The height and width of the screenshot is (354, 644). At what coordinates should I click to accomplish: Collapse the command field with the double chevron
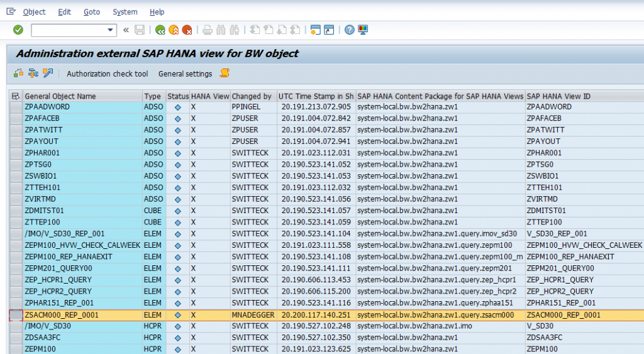tap(126, 30)
